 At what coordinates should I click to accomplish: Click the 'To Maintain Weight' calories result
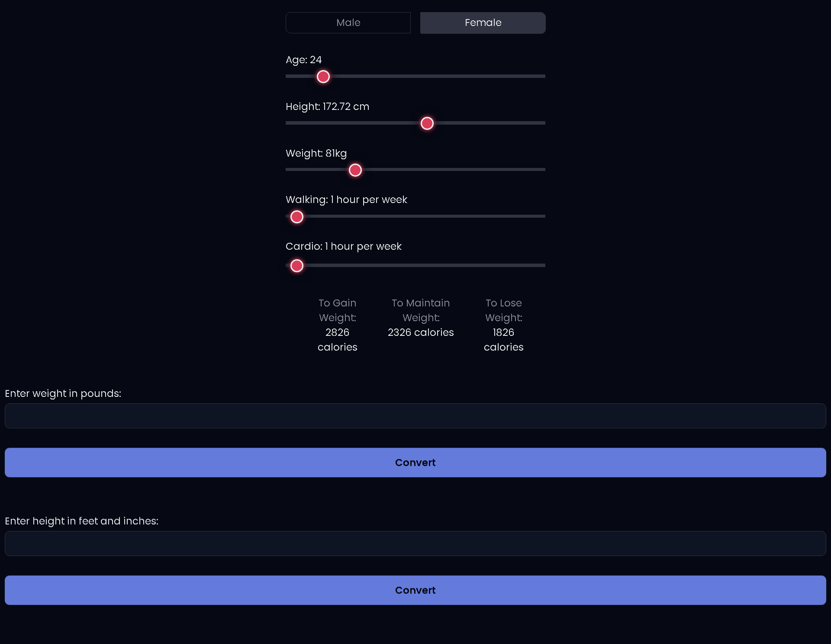420,318
